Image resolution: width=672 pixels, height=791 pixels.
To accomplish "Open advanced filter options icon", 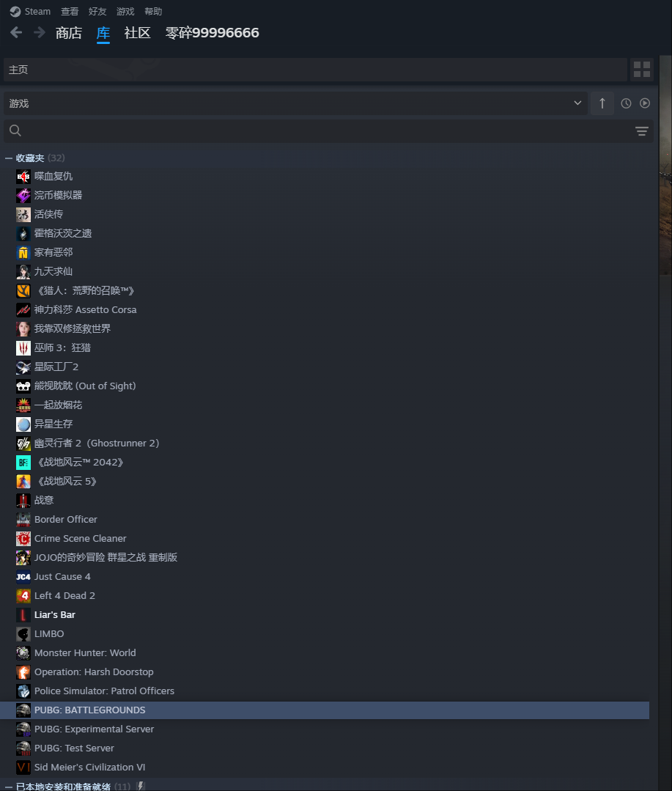I will click(x=642, y=131).
